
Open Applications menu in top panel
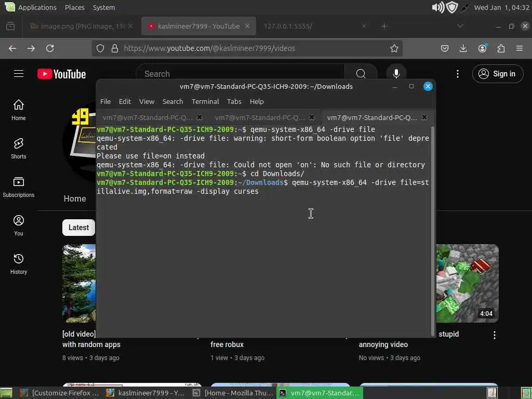(x=37, y=7)
